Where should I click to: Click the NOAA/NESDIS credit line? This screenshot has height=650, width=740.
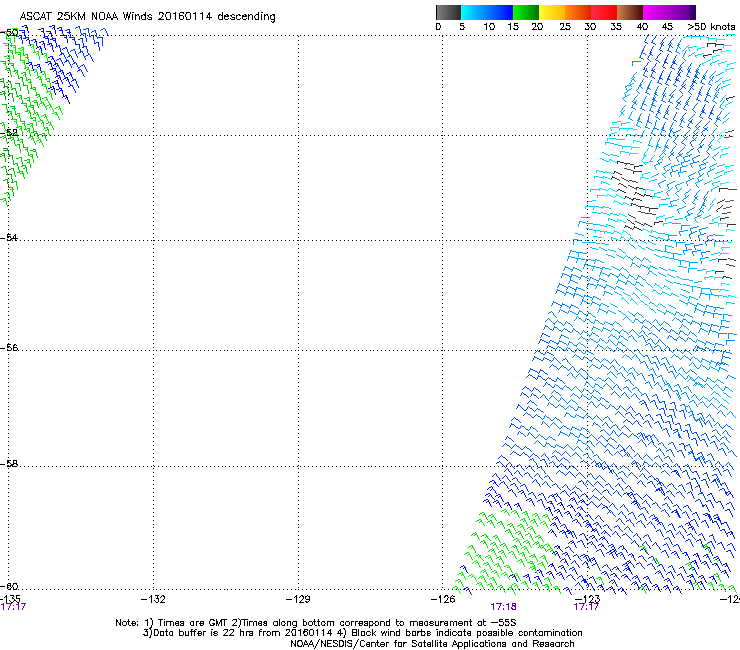(432, 644)
